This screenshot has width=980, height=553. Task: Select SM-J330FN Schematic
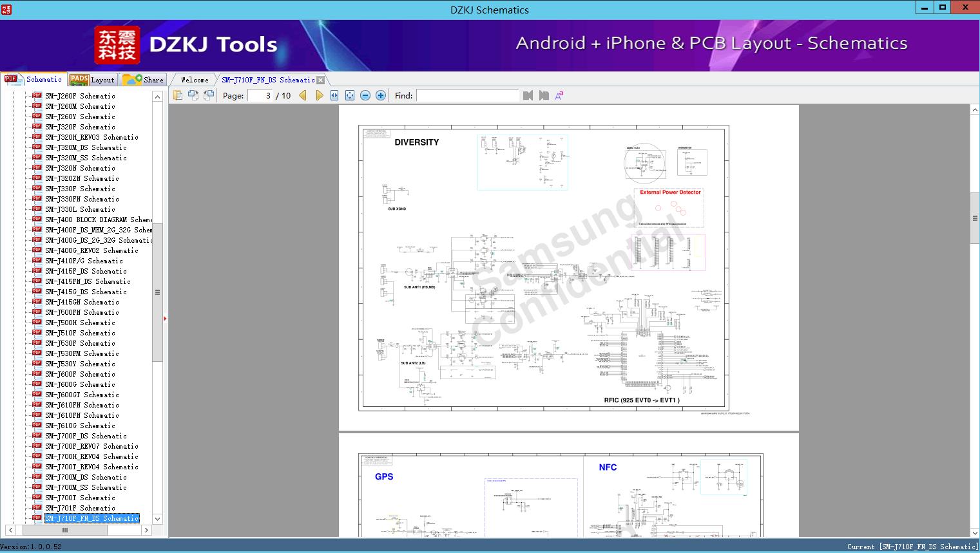click(x=82, y=199)
